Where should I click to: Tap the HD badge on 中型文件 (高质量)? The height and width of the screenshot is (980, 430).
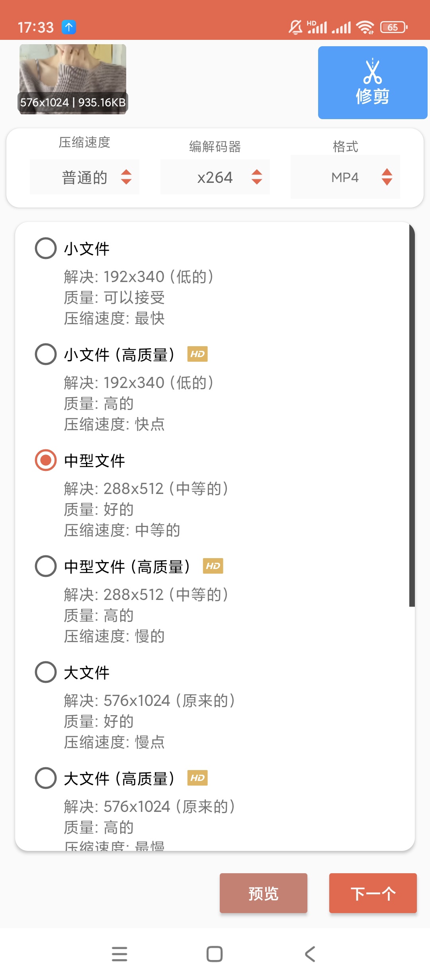(x=213, y=566)
